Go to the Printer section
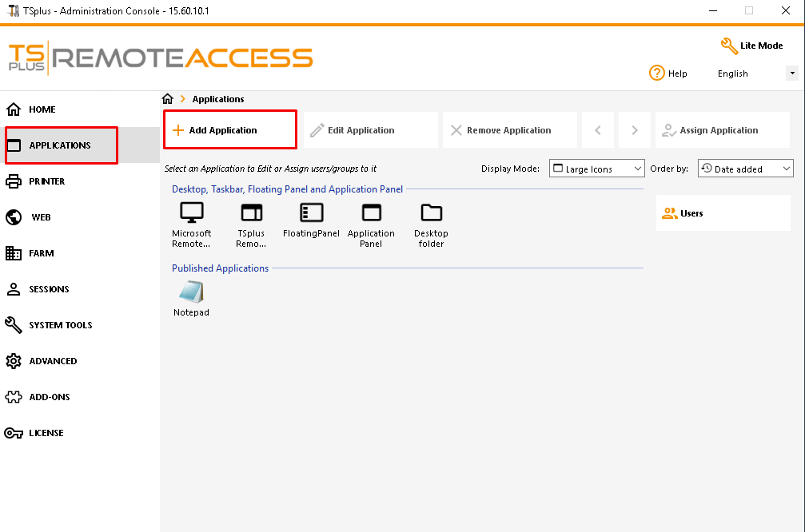The width and height of the screenshot is (805, 532). (x=47, y=181)
